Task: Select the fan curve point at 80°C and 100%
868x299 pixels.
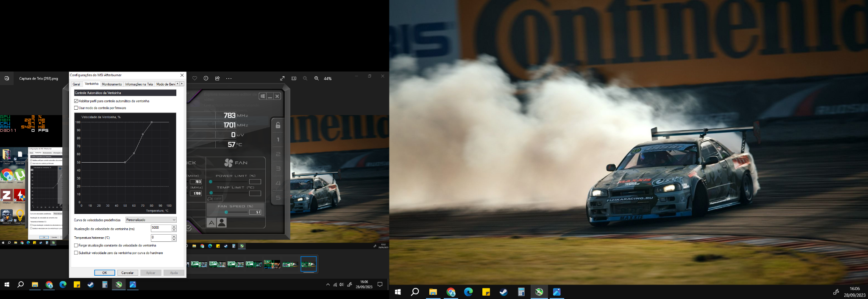Action: 152,122
